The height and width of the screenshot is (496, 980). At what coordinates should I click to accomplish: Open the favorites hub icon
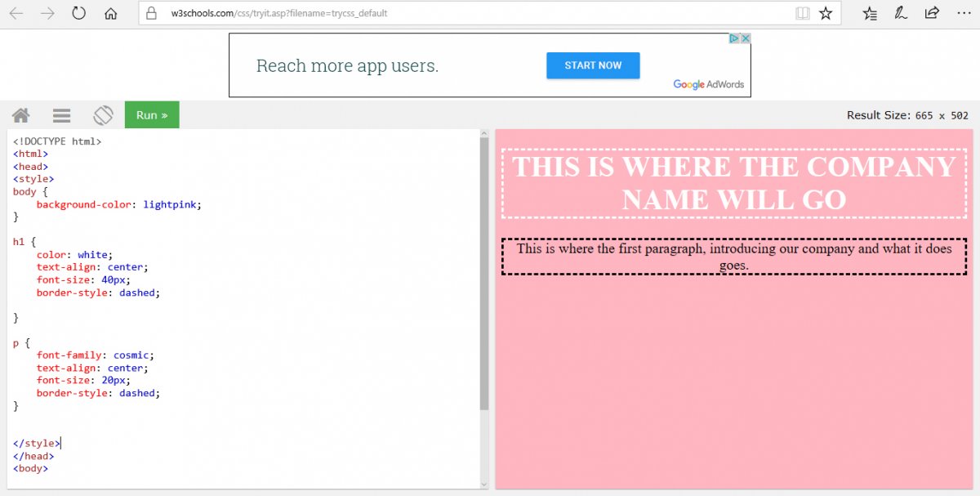(870, 13)
